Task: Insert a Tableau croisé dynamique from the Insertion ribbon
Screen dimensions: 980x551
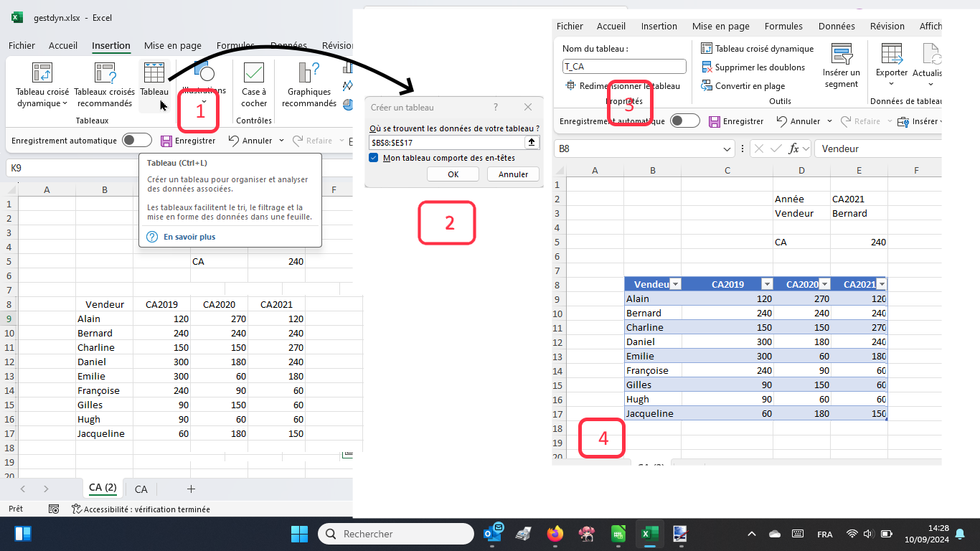Action: point(41,83)
